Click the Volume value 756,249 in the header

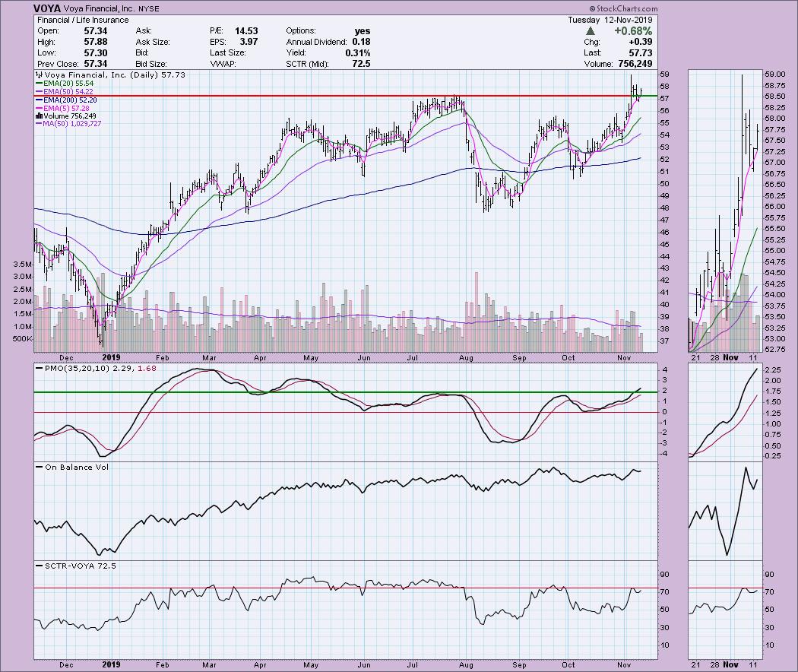635,64
